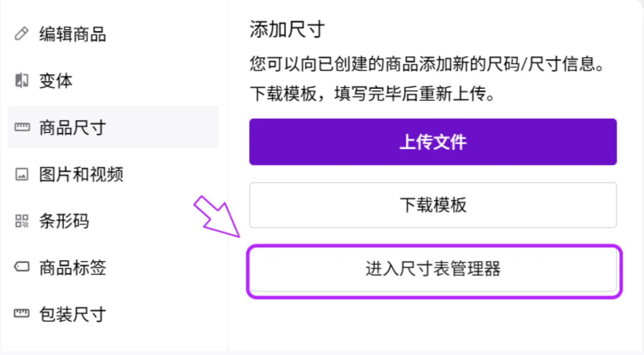Click the ruler icon beside 包装尺寸
Screen dimensions: 644x355
pos(22,314)
